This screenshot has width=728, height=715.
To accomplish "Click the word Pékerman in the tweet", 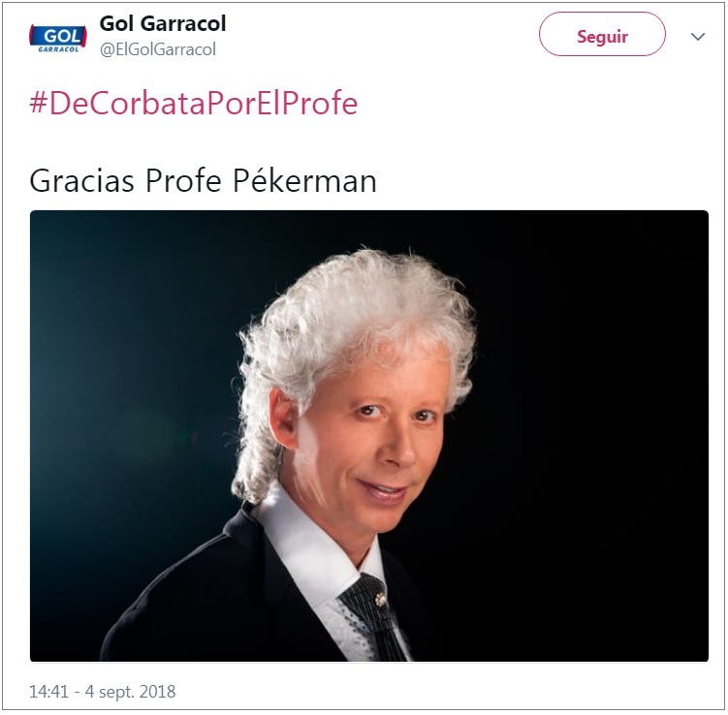I will 304,180.
